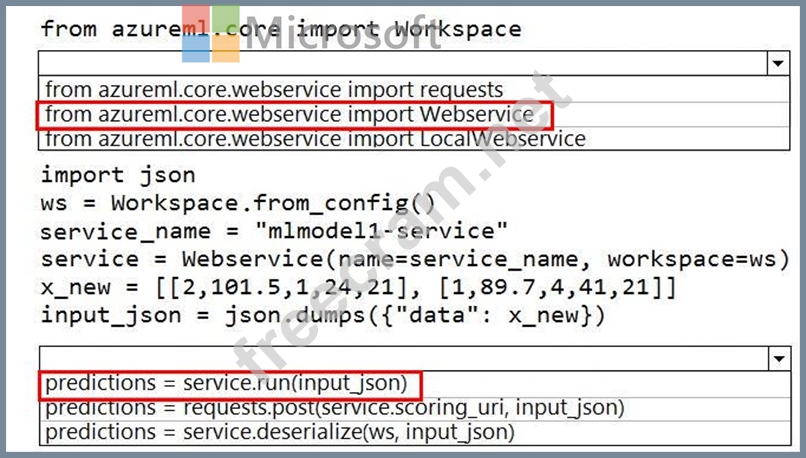Click the x_new array definition line
Image resolution: width=806 pixels, height=458 pixels.
(358, 287)
